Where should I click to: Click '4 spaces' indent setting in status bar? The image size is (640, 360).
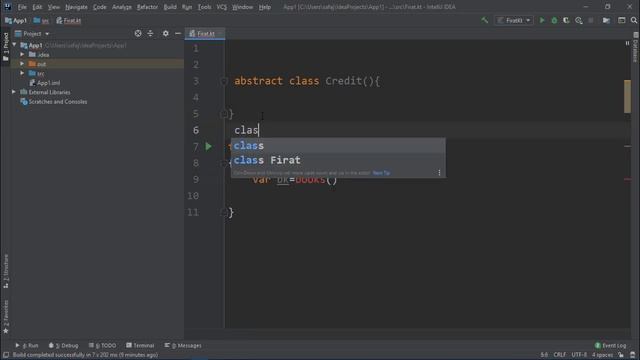coord(602,355)
